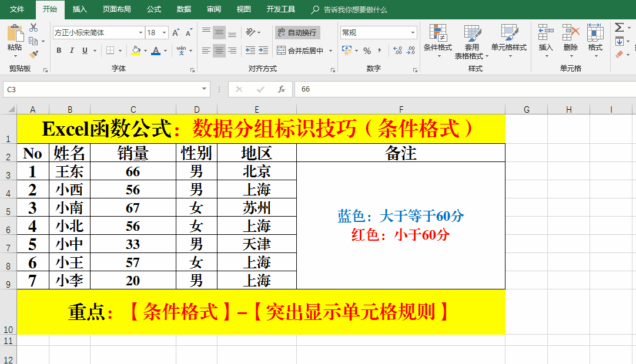Viewport: 636px width, 364px height.
Task: Open the 公式 (Formulas) tab
Action: (154, 9)
